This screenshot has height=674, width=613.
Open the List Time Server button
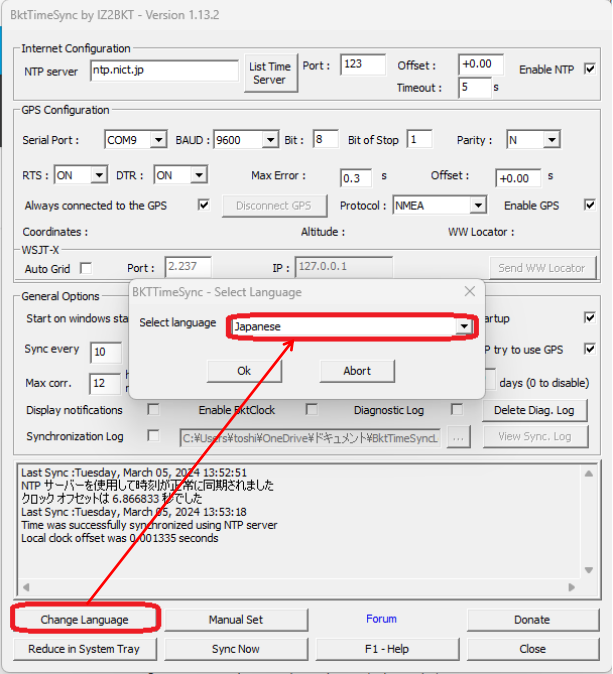[x=270, y=73]
